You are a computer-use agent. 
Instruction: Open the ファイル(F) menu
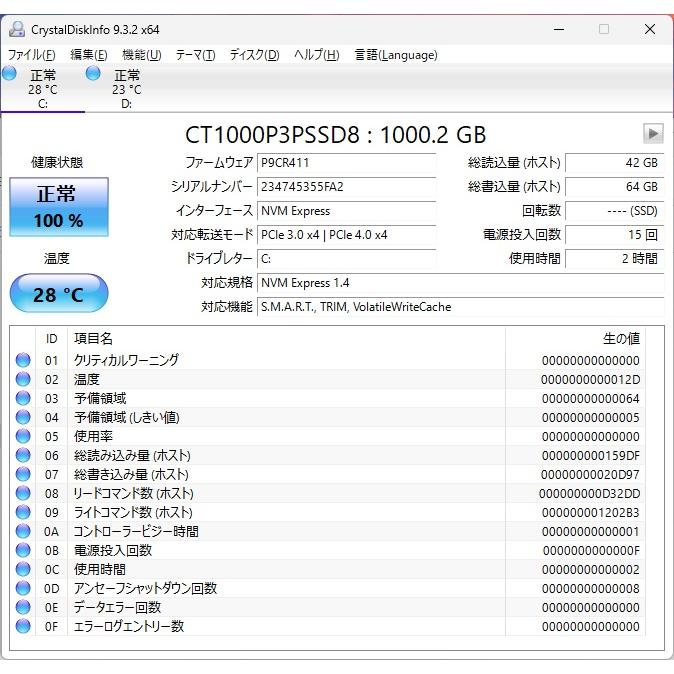click(31, 55)
